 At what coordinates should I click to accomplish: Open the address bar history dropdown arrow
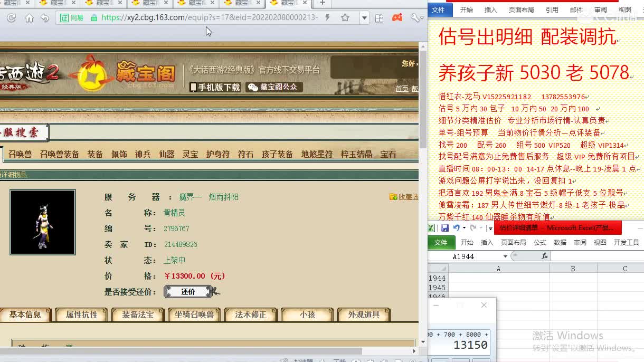coord(364,18)
